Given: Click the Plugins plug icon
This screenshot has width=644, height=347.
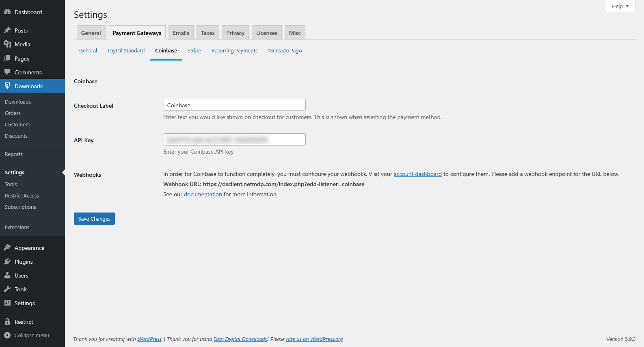Looking at the screenshot, I should tap(7, 262).
